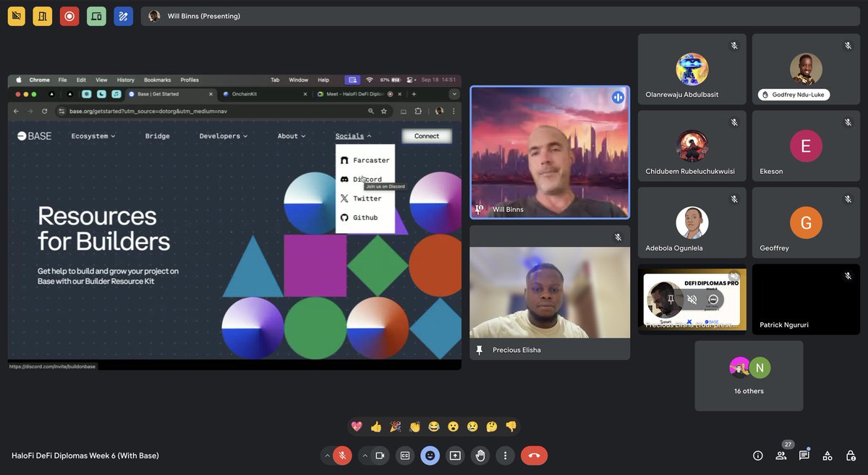This screenshot has width=868, height=475.
Task: Send the crying face reaction
Action: pyautogui.click(x=472, y=427)
